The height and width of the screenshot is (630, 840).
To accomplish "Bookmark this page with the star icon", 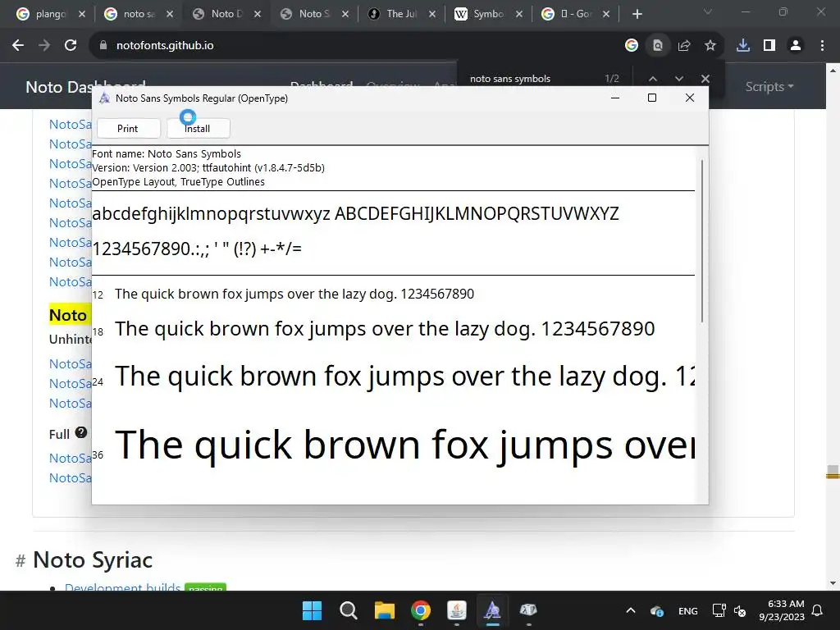I will point(710,46).
